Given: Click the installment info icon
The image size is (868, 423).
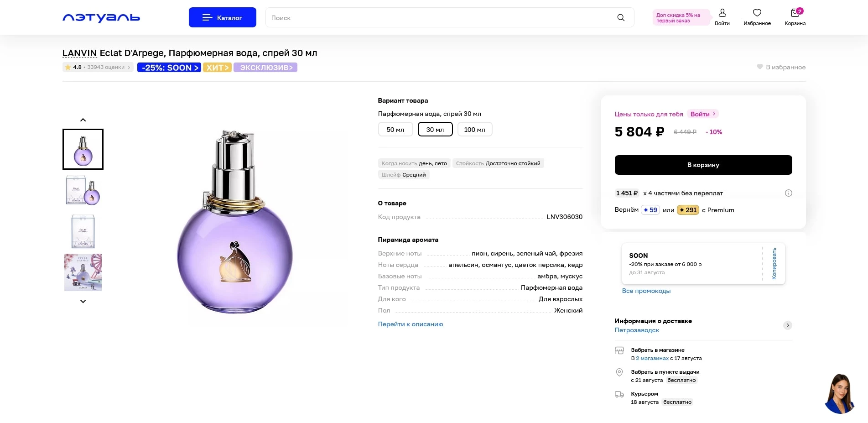Looking at the screenshot, I should 788,193.
